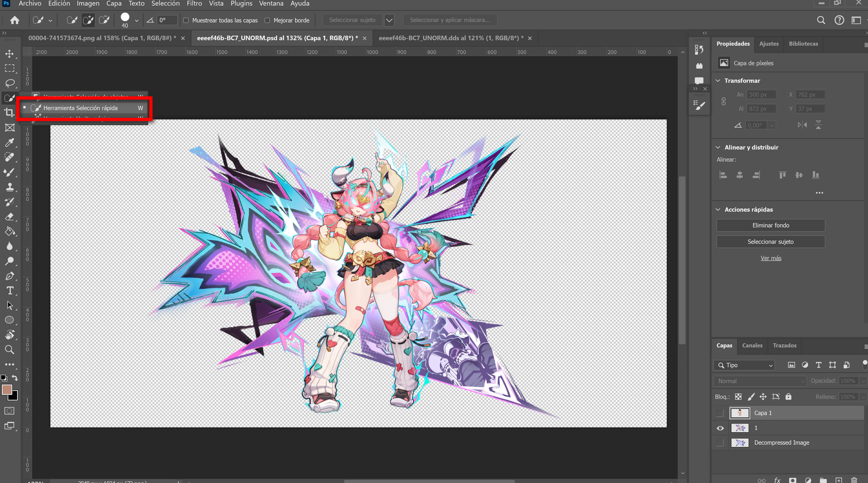The width and height of the screenshot is (868, 483).
Task: Select the Brush tool
Action: coord(9,172)
